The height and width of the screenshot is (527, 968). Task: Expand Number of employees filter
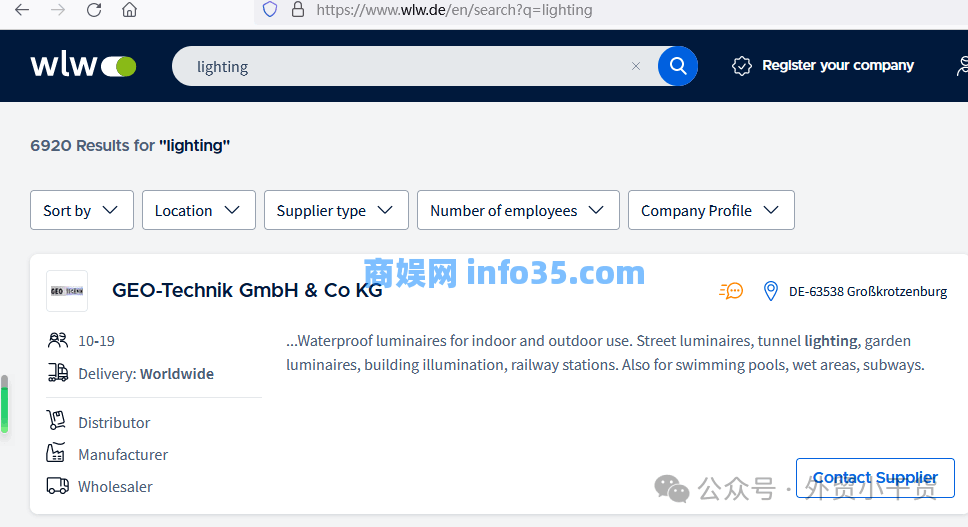(519, 210)
